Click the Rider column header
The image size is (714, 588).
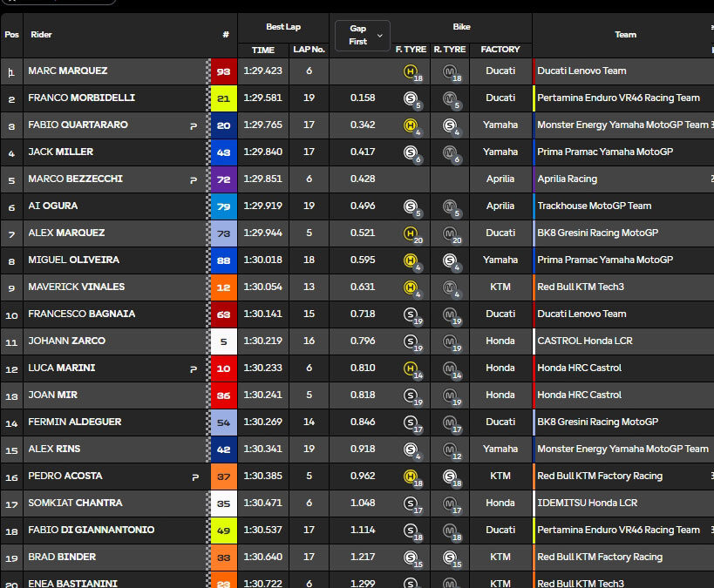(x=41, y=35)
